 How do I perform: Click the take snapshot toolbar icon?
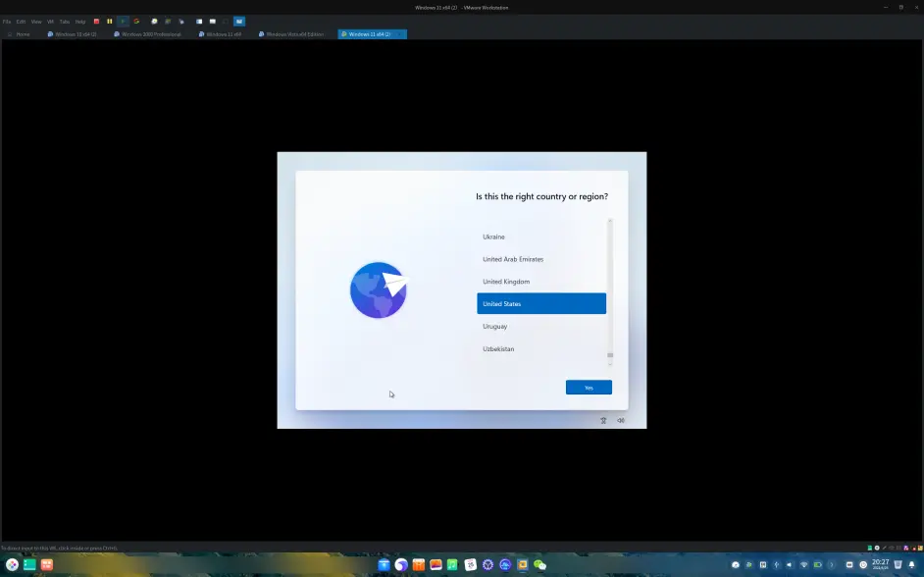click(154, 22)
